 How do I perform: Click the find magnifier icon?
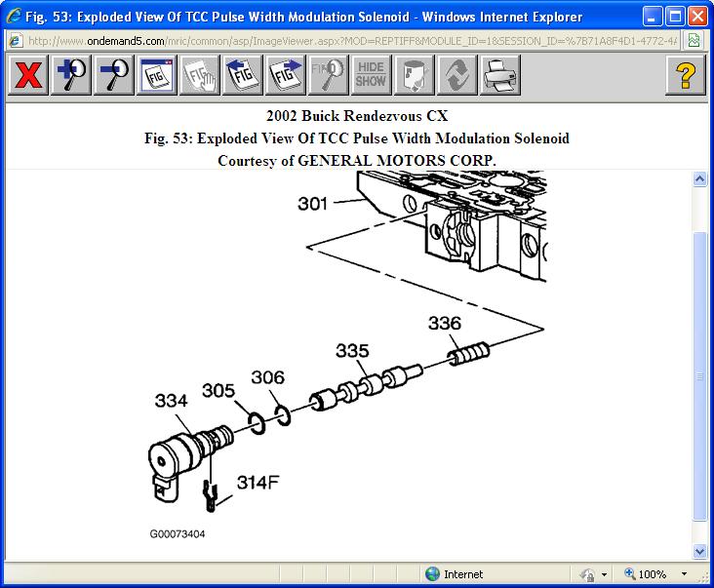coord(328,75)
